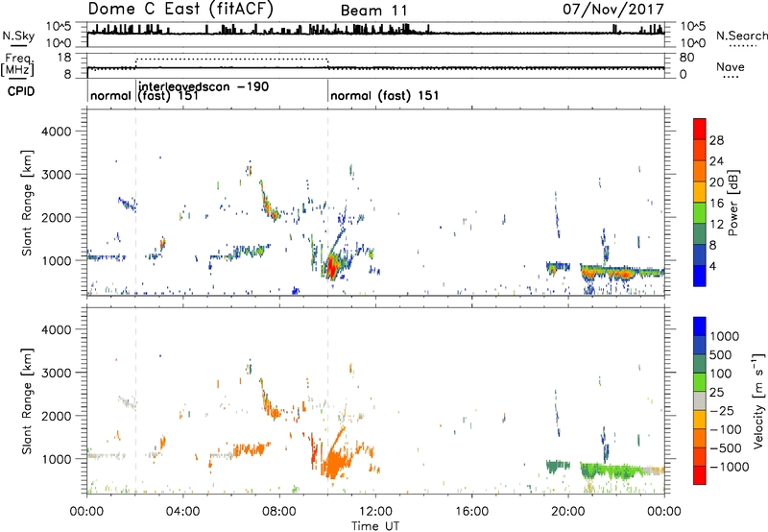Click the "Time UT" axis label
768x532 pixels.
tap(375, 526)
